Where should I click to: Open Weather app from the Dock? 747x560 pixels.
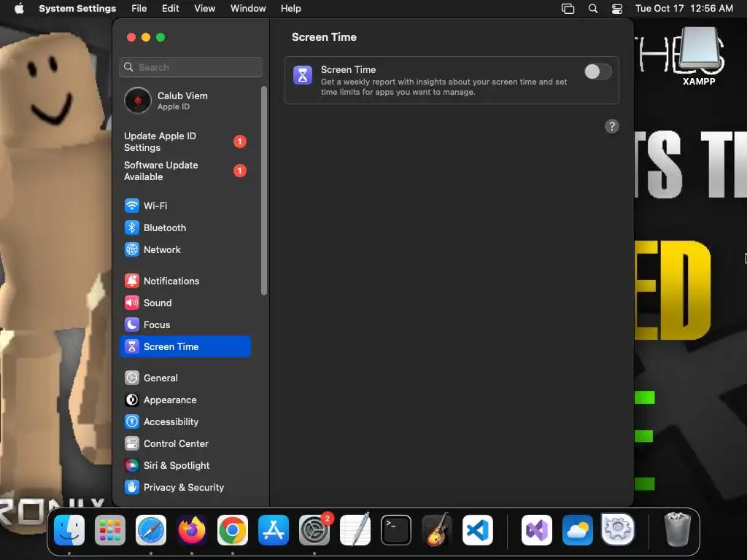578,530
